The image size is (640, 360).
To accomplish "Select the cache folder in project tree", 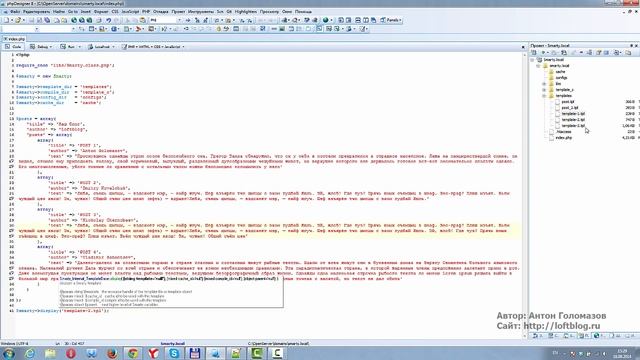I will [560, 72].
